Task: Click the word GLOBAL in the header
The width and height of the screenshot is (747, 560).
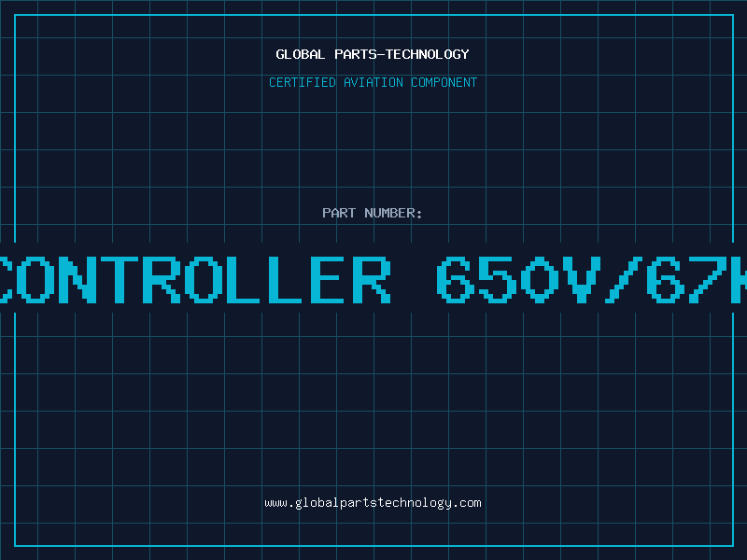Action: 301,54
